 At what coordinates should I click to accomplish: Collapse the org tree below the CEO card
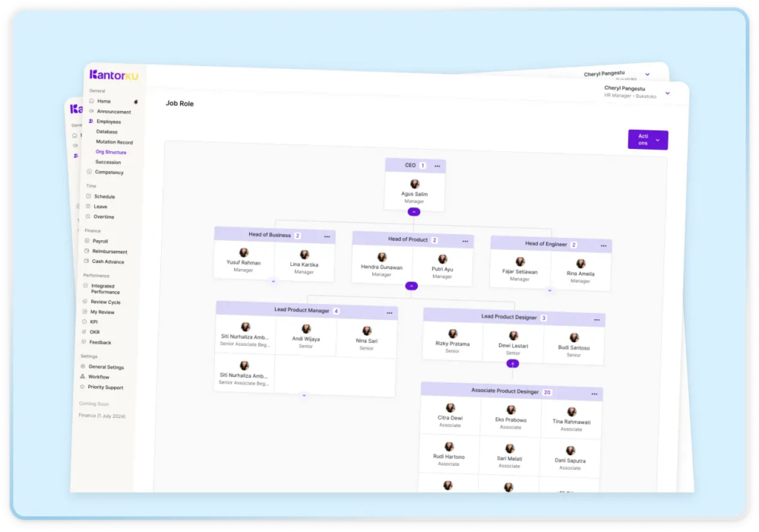[414, 212]
